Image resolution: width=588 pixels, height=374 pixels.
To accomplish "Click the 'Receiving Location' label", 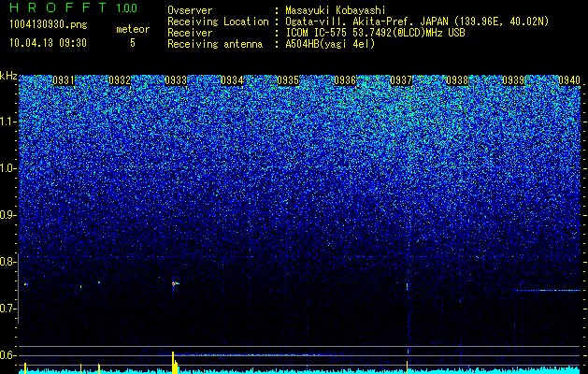I will click(218, 22).
